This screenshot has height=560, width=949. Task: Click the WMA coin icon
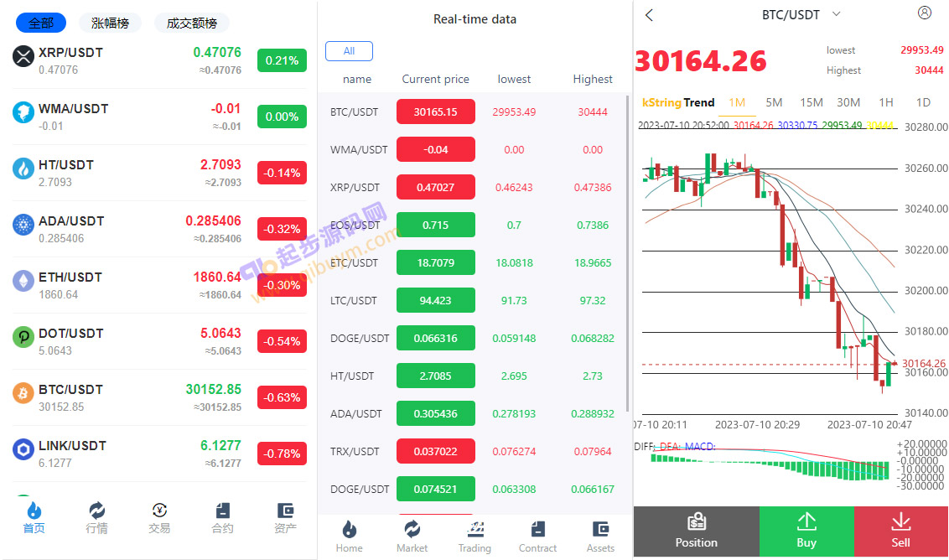[x=23, y=112]
